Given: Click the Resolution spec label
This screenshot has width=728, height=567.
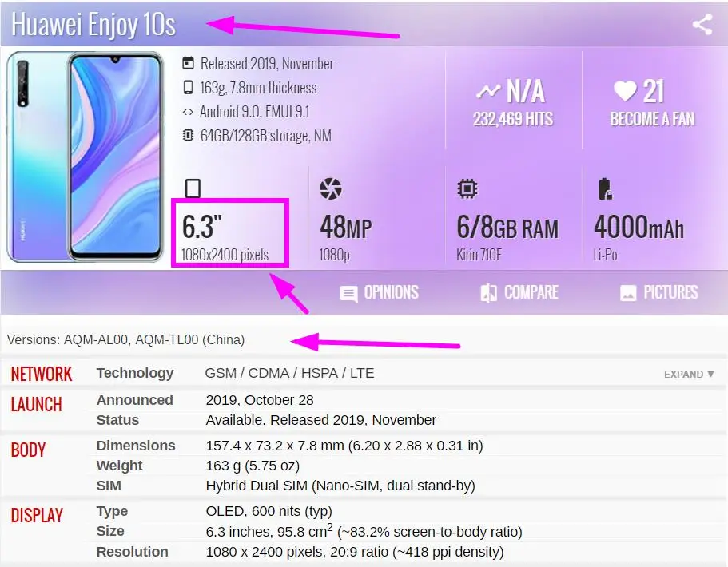Looking at the screenshot, I should click(x=133, y=552).
